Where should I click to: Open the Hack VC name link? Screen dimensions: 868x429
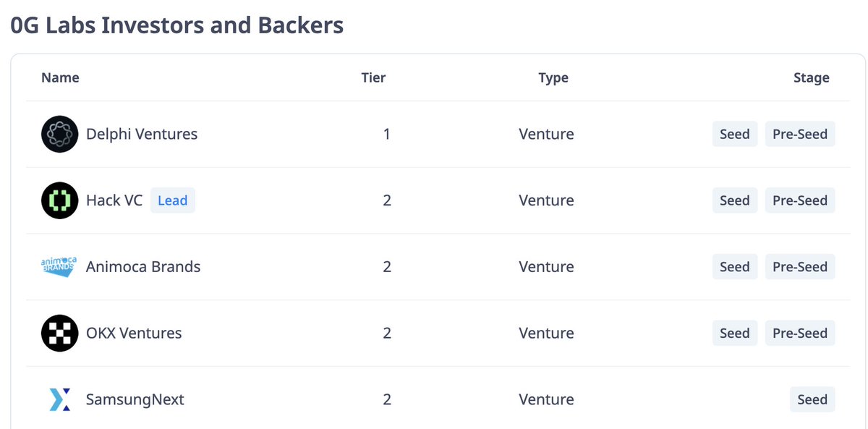pos(114,200)
